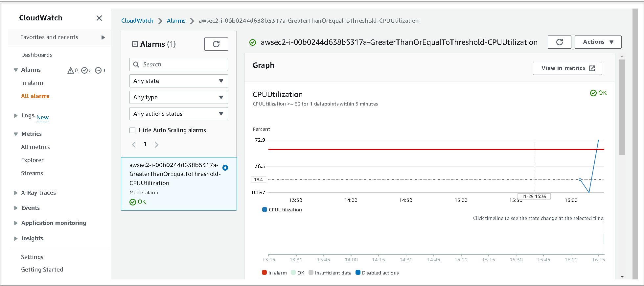Collapse the Alarms list panel icon
The width and height of the screenshot is (644, 286).
(135, 44)
